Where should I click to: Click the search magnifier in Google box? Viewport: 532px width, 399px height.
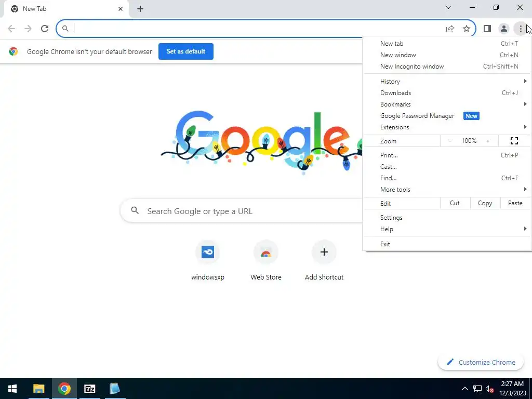135,211
